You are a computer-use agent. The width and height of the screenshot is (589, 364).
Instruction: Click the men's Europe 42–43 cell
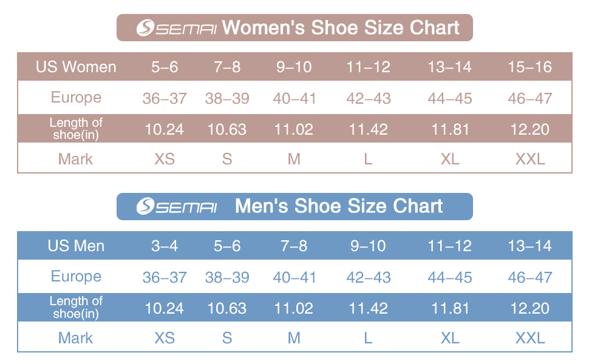[368, 277]
